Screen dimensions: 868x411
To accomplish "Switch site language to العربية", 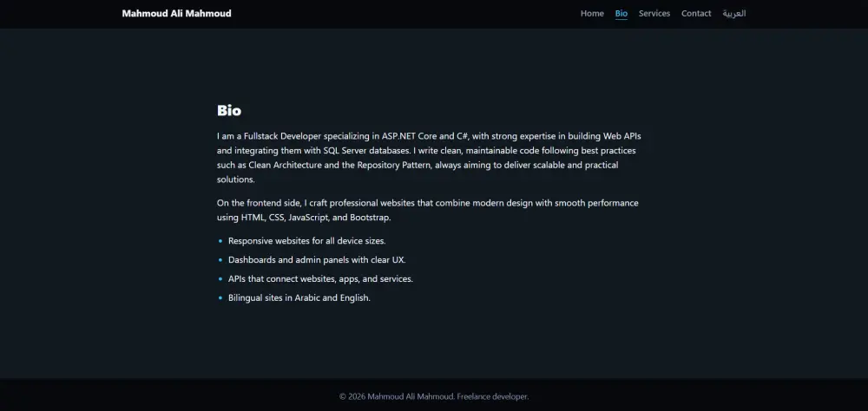I will coord(734,14).
